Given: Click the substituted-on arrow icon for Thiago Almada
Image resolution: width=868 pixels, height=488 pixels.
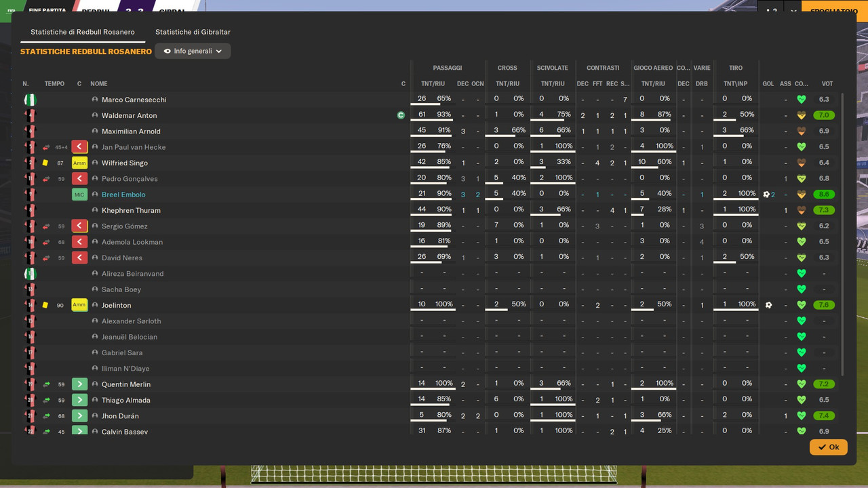Looking at the screenshot, I should tap(79, 400).
